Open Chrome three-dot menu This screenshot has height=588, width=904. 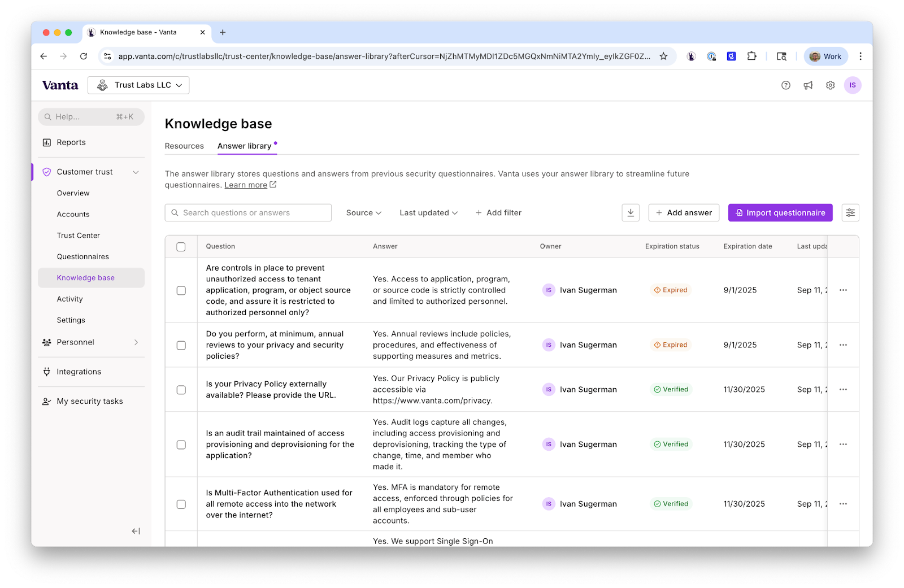coord(860,56)
